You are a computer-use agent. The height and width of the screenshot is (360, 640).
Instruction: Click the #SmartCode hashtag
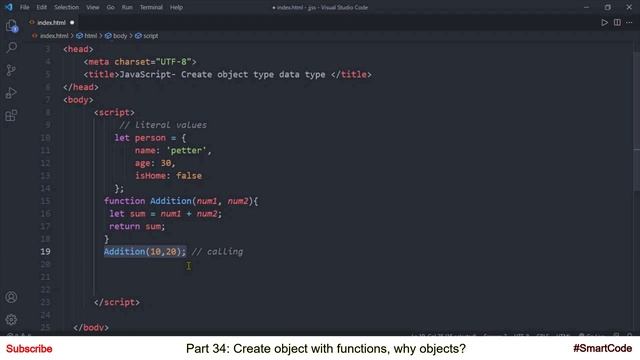(x=602, y=348)
